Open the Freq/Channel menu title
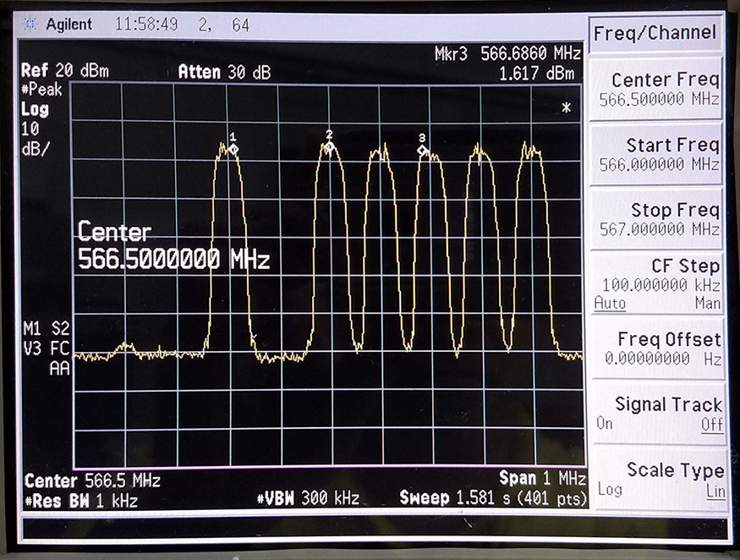The height and width of the screenshot is (560, 740). pyautogui.click(x=655, y=33)
